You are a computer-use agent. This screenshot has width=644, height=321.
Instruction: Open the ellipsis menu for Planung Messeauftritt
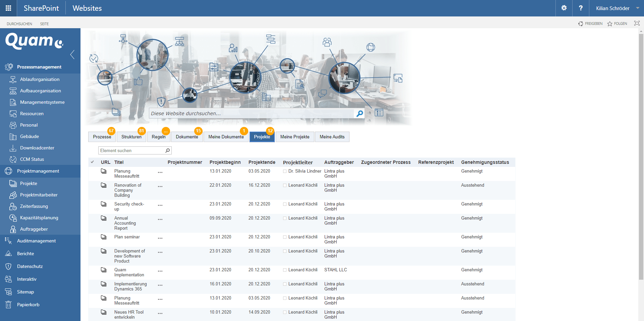coord(160,172)
